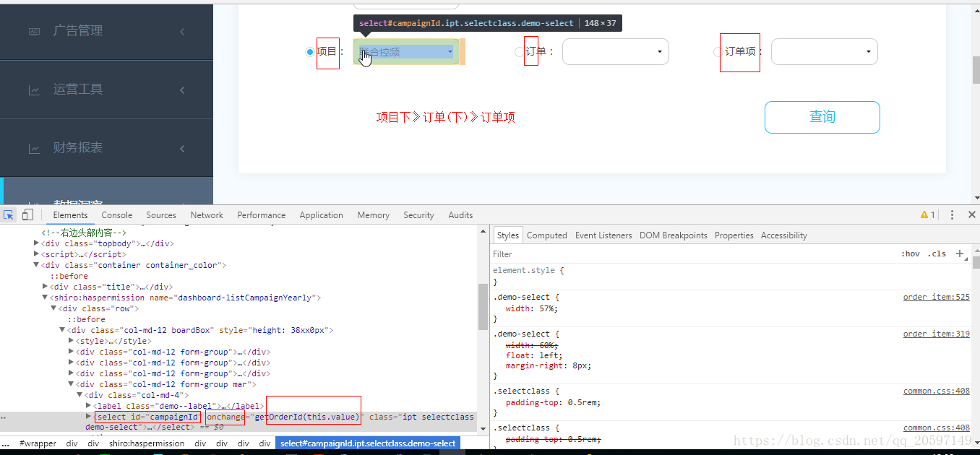Open the order_item:525 source link
This screenshot has width=980, height=455.
click(937, 297)
